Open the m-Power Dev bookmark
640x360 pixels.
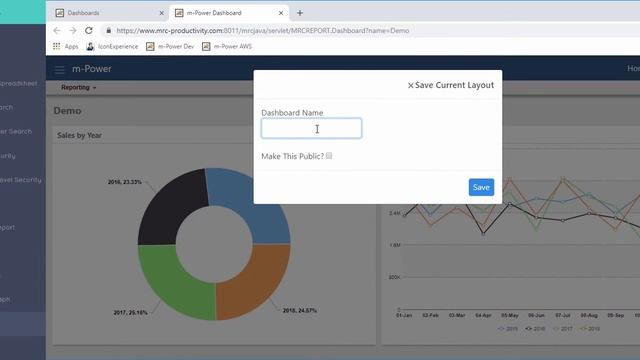click(x=170, y=47)
